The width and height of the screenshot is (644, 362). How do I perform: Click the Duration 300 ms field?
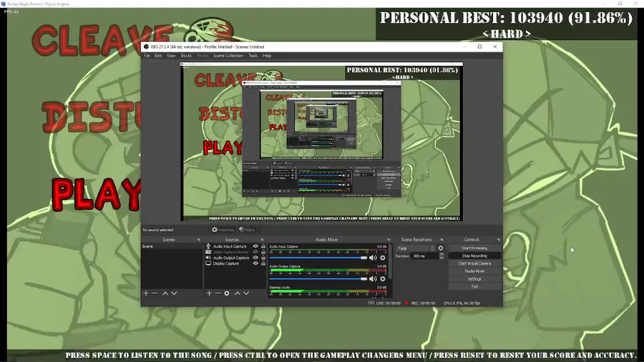pyautogui.click(x=424, y=256)
